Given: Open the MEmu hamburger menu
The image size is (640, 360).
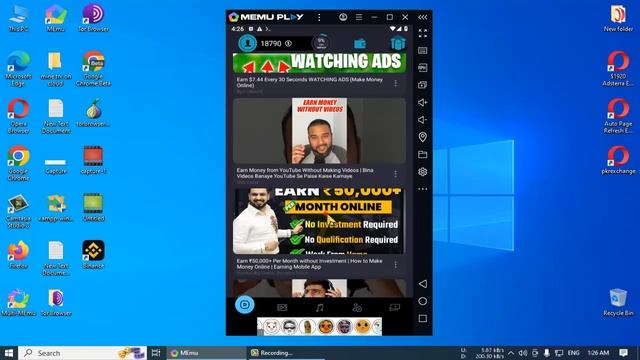Looking at the screenshot, I should point(359,17).
